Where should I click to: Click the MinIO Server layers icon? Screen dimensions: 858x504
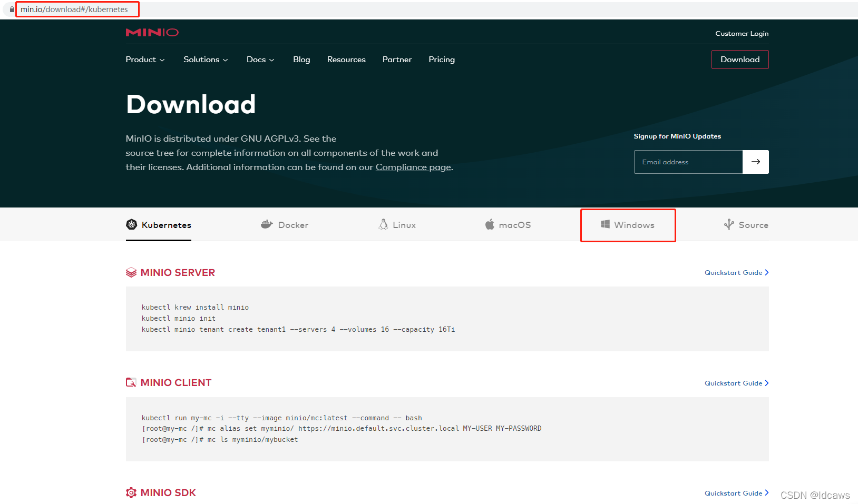(131, 272)
